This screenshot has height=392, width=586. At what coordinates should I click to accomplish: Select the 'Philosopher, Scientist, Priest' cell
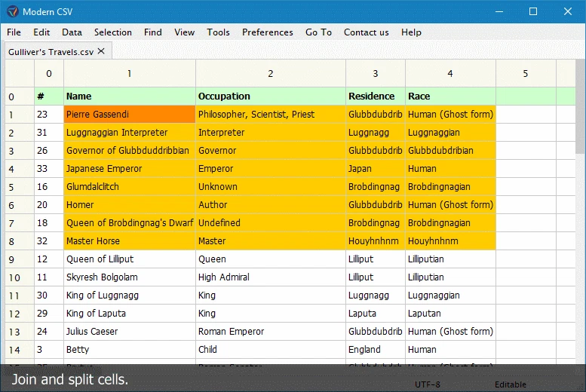point(271,115)
